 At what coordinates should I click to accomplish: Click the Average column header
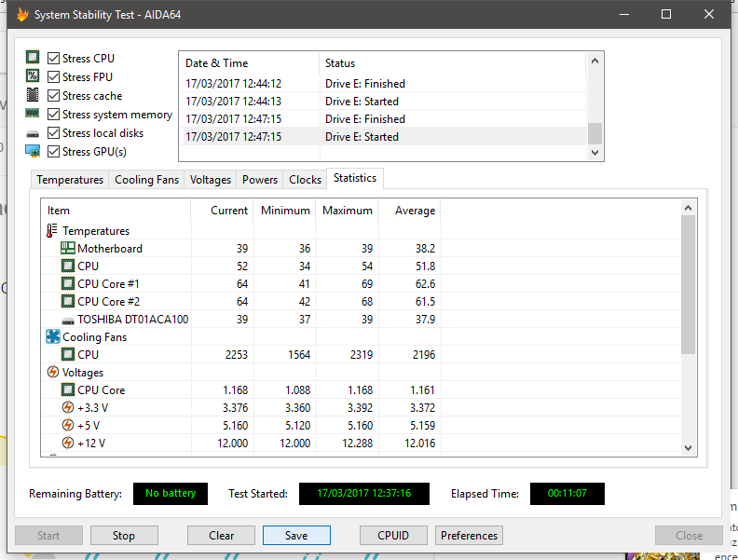click(x=409, y=211)
